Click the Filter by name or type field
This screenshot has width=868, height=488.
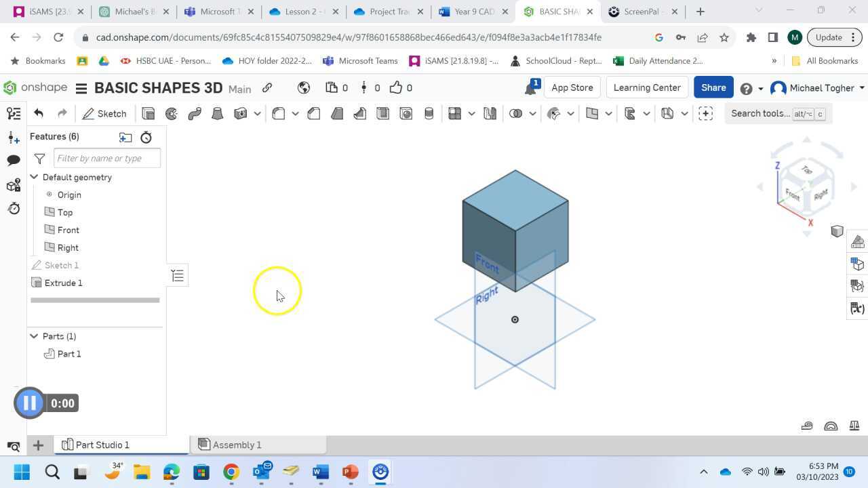tap(106, 158)
